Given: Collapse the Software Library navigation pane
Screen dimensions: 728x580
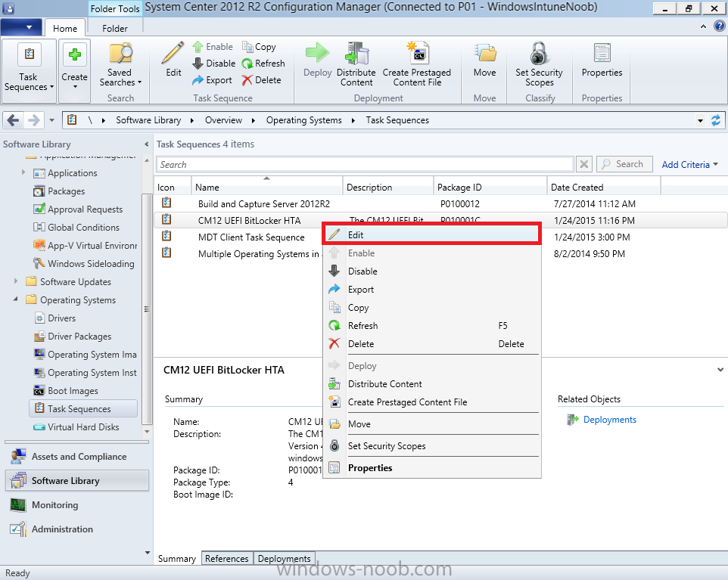Looking at the screenshot, I should pos(146,144).
